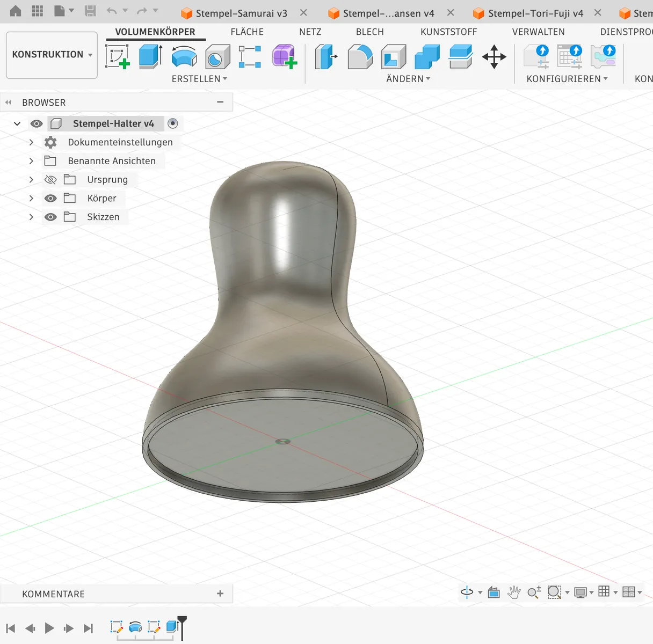Activate the Move/Copy arrows tool

(x=494, y=56)
